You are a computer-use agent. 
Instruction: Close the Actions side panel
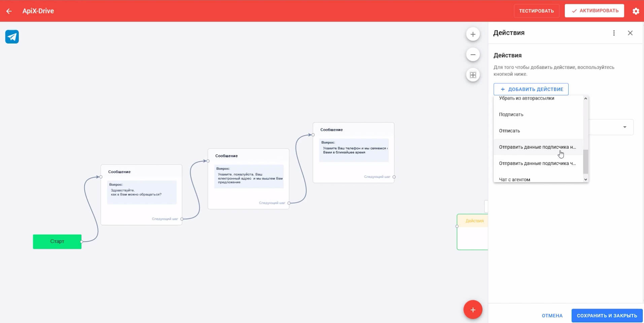click(630, 33)
